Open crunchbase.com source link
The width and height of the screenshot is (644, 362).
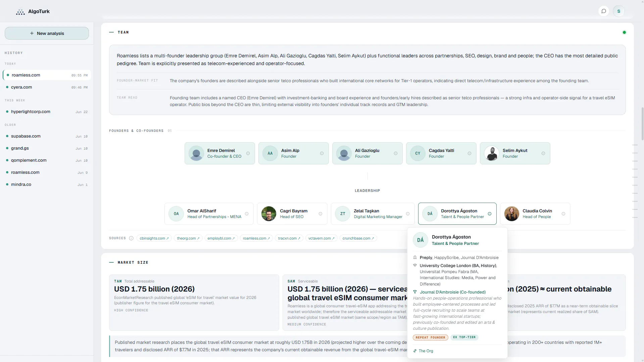[358, 238]
